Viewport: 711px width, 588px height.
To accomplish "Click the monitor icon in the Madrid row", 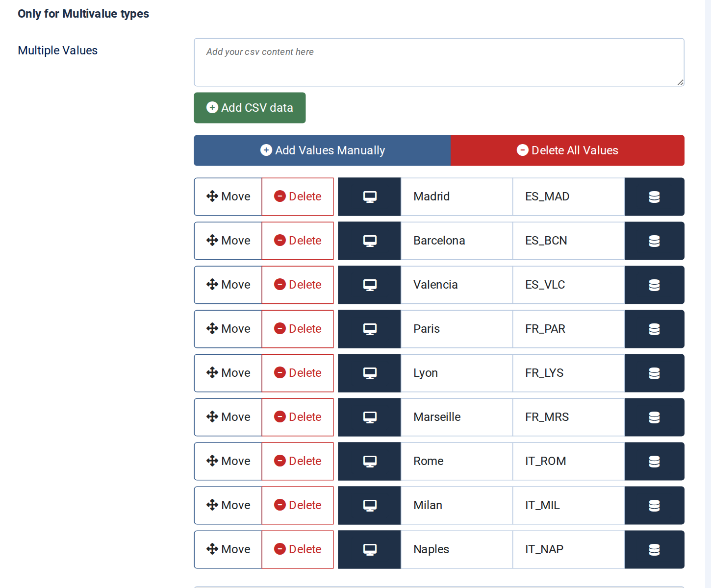I will (370, 196).
